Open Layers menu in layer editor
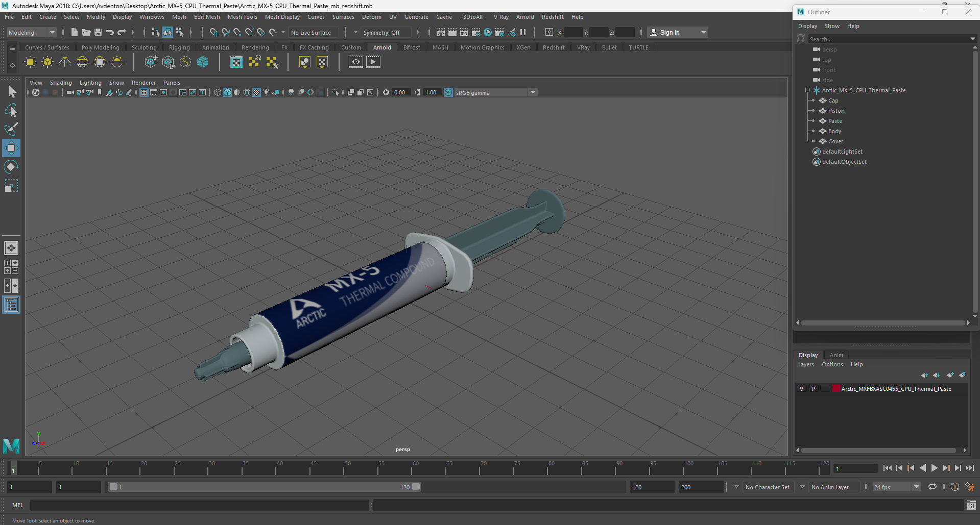The image size is (980, 525). [806, 364]
